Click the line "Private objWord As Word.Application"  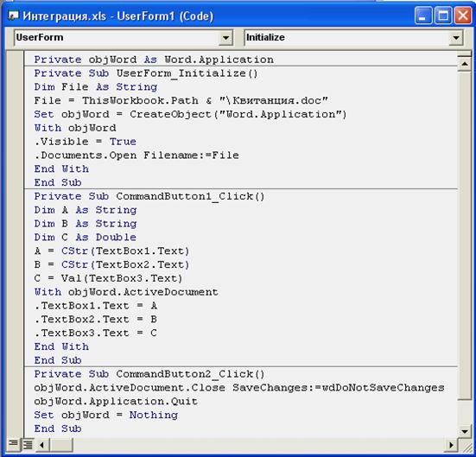(154, 60)
